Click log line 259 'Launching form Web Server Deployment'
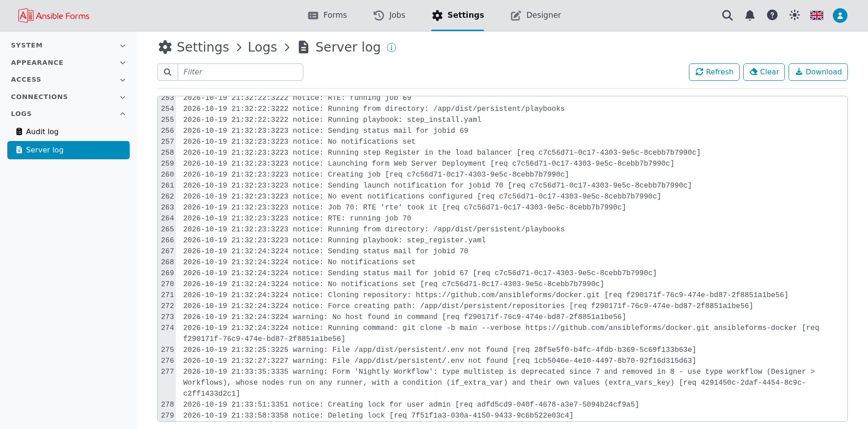The width and height of the screenshot is (868, 429). [x=429, y=163]
